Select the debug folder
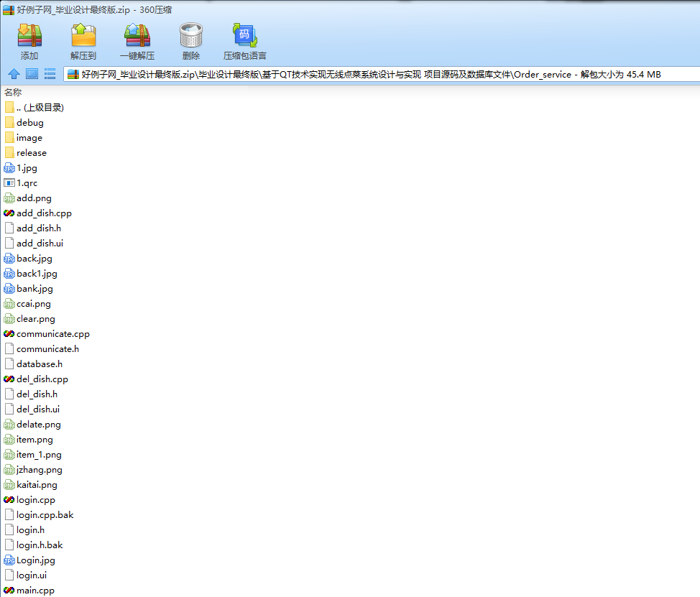This screenshot has height=597, width=700. (x=24, y=123)
